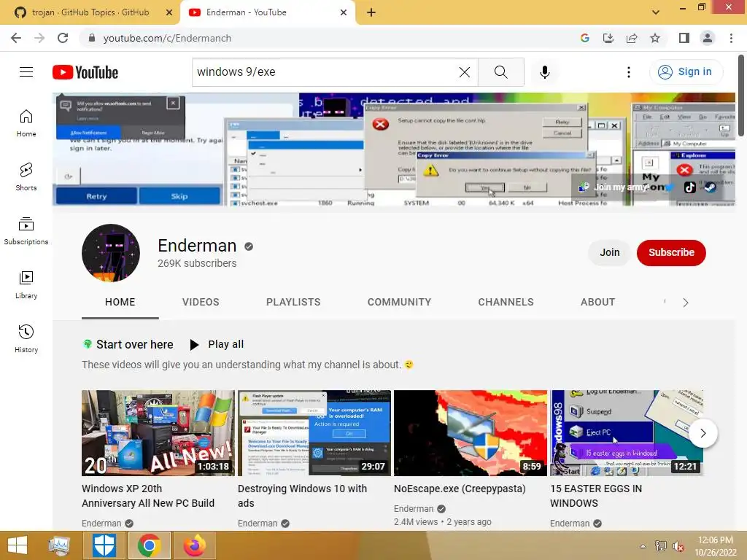Click the Destroying Windows 10 with ads title
The width and height of the screenshot is (747, 560).
coord(303,496)
